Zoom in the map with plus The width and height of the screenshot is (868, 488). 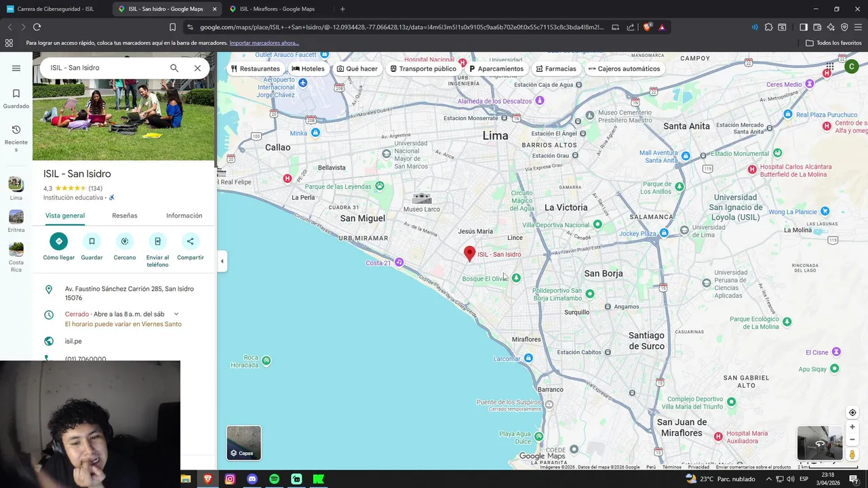coord(852,427)
